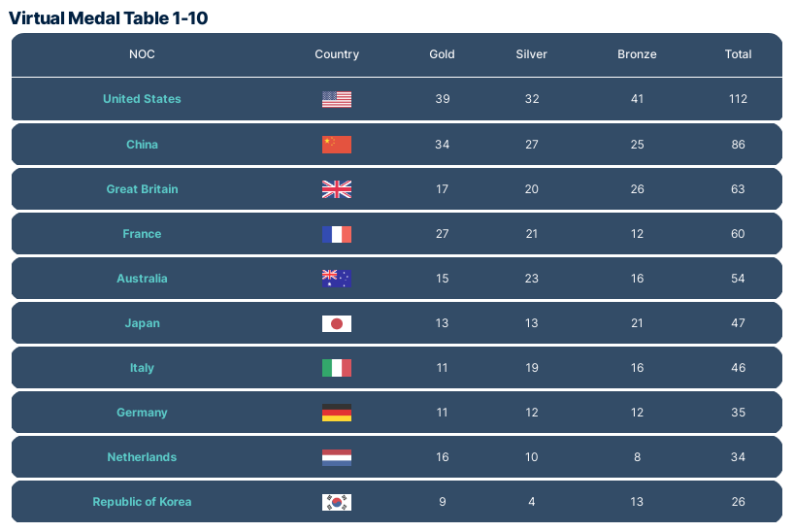This screenshot has width=794, height=532.
Task: Click the Total column header
Action: pyautogui.click(x=738, y=54)
